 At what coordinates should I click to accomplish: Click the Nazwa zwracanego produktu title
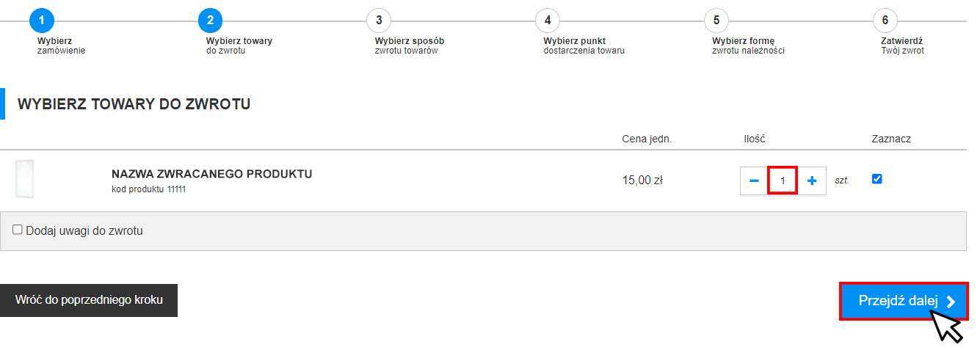pyautogui.click(x=212, y=174)
